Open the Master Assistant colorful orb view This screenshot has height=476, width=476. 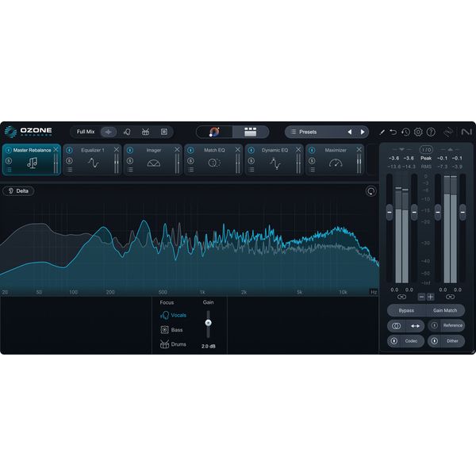coord(215,132)
